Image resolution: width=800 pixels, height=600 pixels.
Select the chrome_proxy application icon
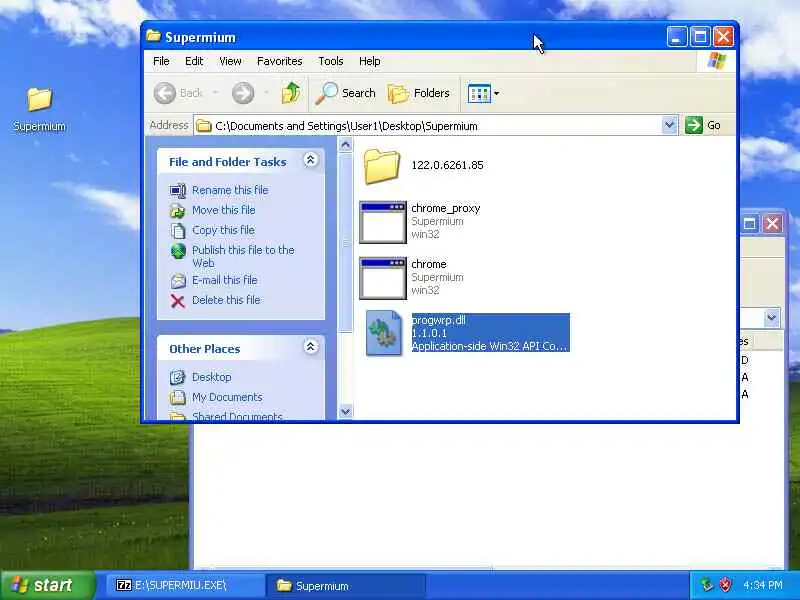[x=383, y=222]
